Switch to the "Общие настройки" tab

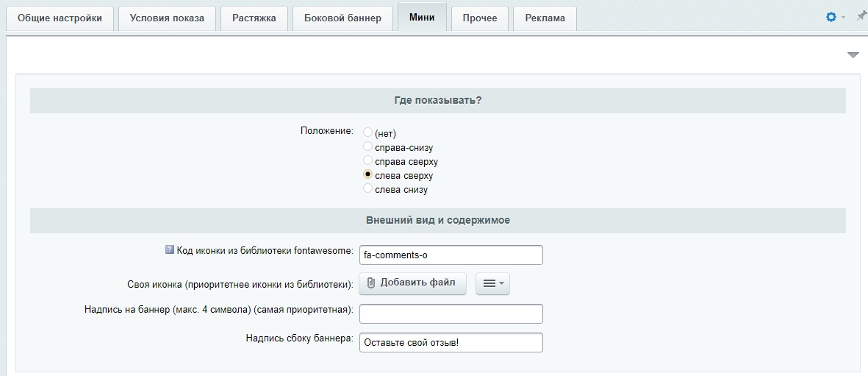point(60,18)
